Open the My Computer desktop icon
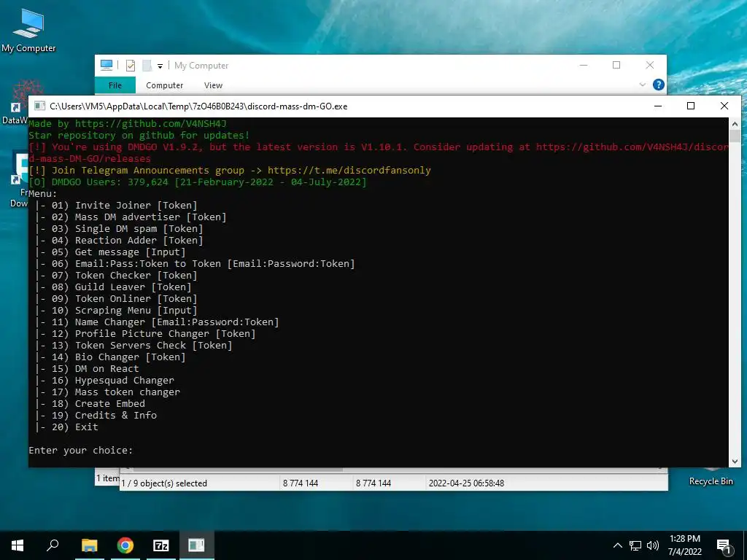747x560 pixels. click(28, 31)
